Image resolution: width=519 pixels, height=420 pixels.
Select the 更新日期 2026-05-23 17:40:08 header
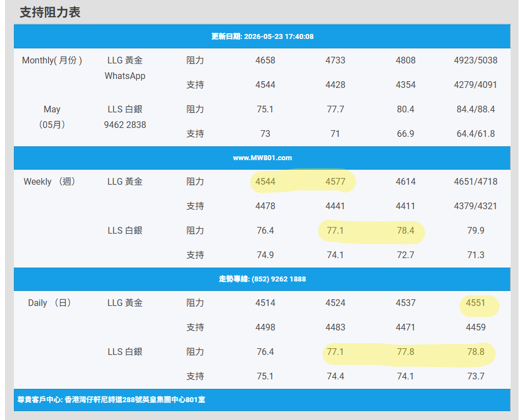[262, 36]
